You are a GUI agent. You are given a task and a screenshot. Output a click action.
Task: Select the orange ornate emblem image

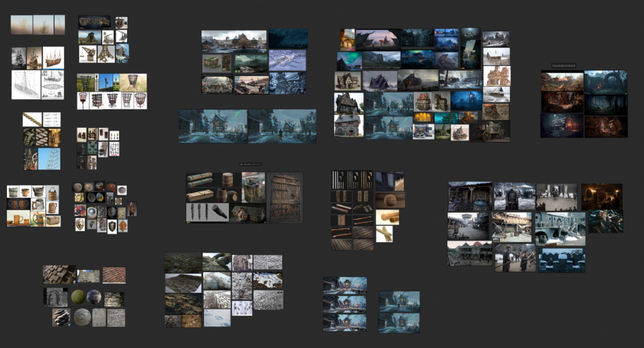[x=123, y=226]
